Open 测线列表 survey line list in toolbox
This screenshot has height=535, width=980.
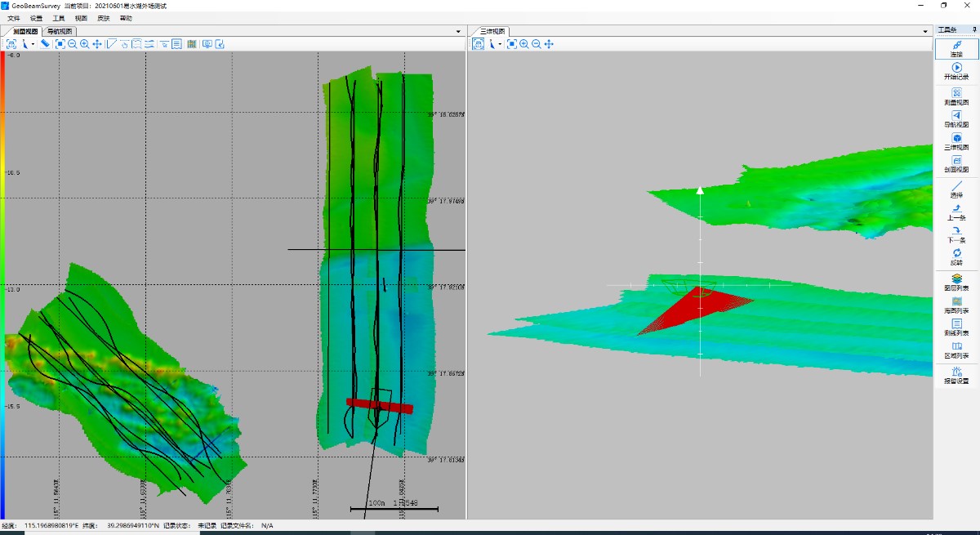(x=956, y=328)
